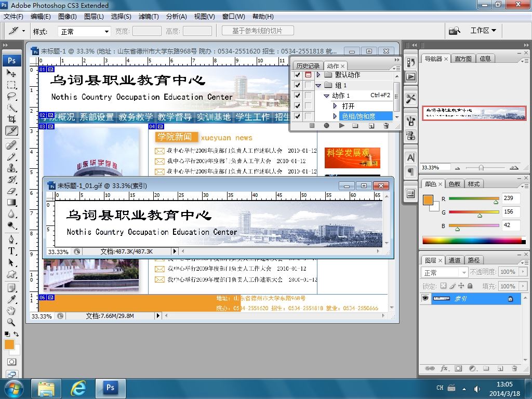Swap foreground and background colors
The image size is (532, 399).
[x=16, y=334]
